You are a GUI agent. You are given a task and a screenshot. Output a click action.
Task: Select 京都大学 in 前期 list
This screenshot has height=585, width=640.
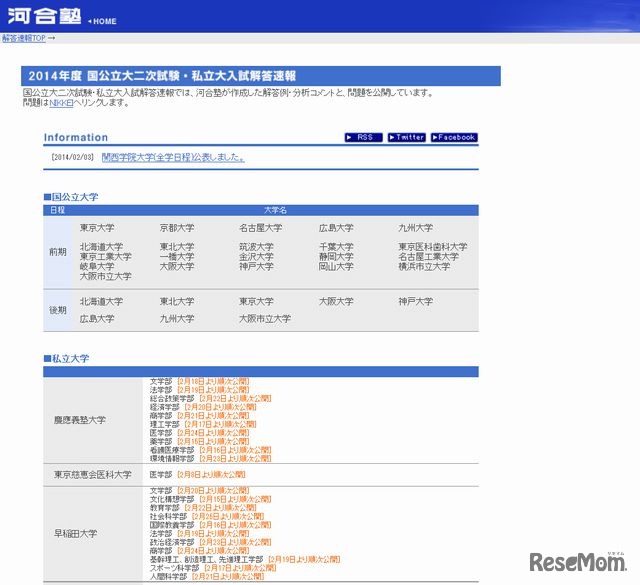click(177, 228)
